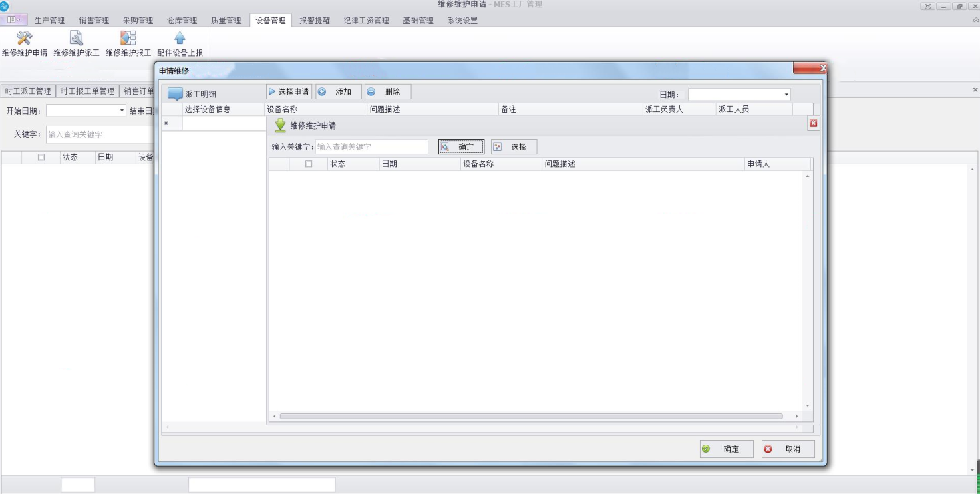Click the 状态 column header in the 维修维护申请 list
Viewport: 980px width, 494px height.
pos(354,164)
